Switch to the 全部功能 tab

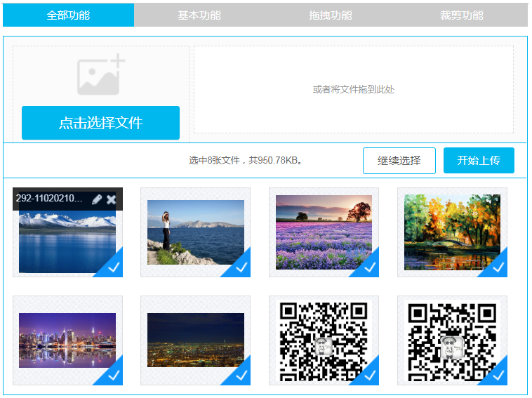point(68,15)
